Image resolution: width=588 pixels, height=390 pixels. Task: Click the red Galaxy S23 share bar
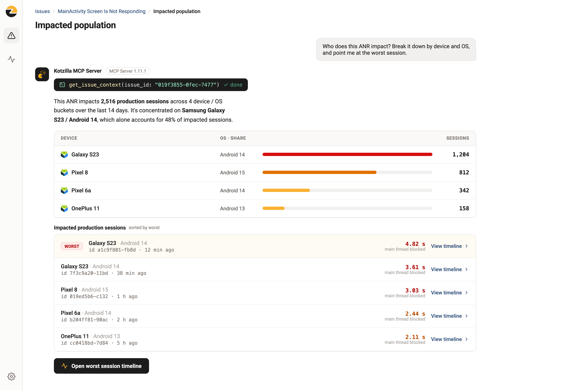[347, 154]
